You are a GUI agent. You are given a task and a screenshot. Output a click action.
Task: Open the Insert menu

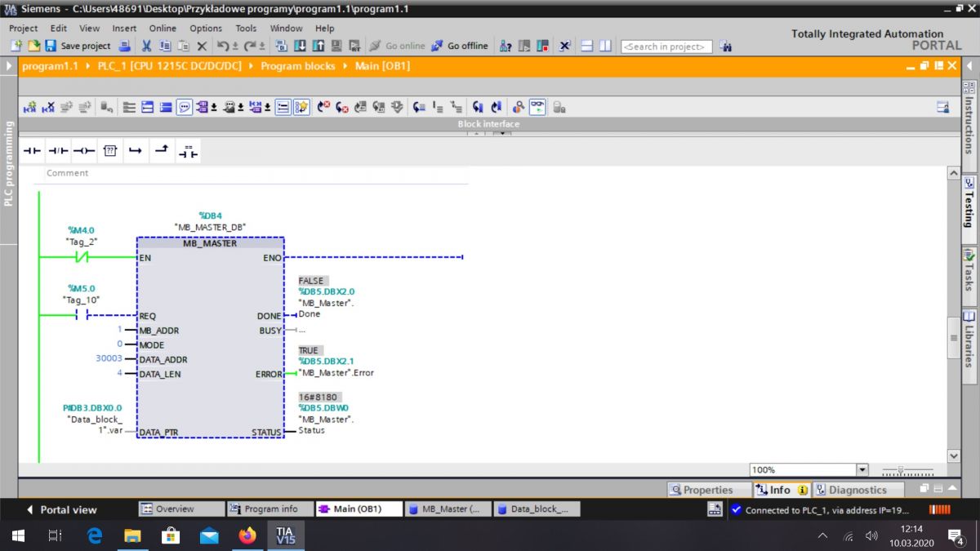pos(124,28)
